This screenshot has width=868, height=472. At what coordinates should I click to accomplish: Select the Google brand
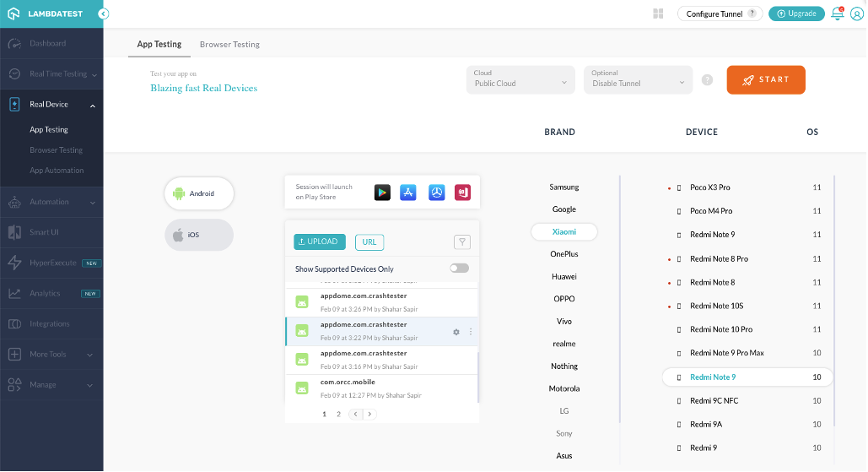point(564,209)
